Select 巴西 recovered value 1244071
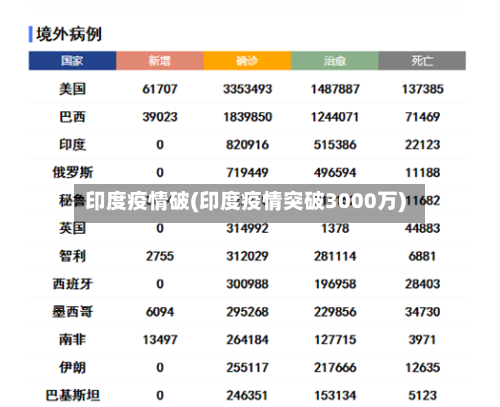 coord(335,117)
